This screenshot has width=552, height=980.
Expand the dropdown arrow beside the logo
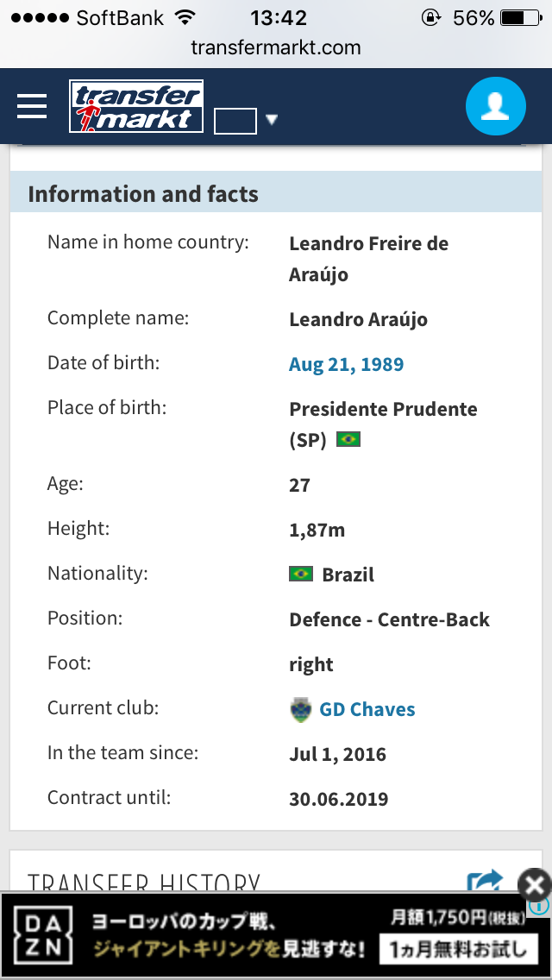tap(272, 120)
